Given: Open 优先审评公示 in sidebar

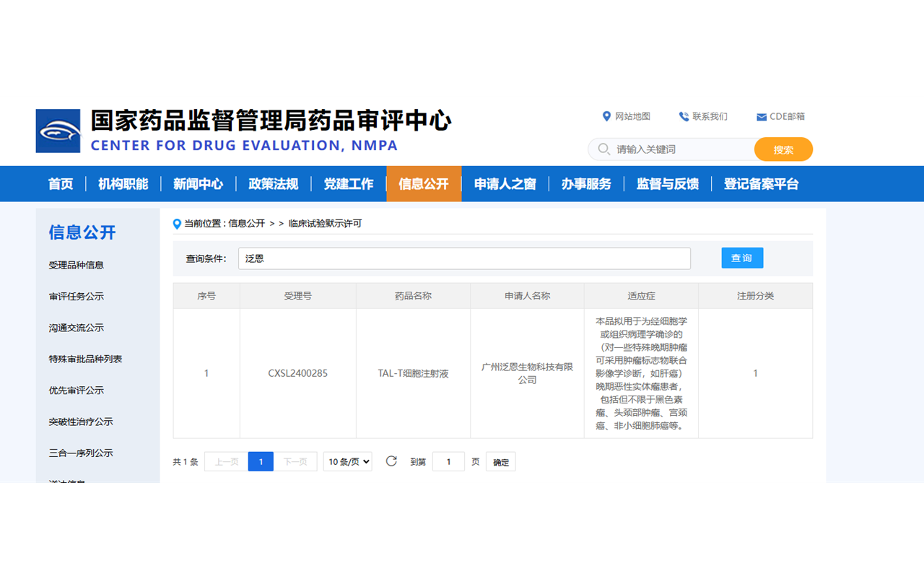Looking at the screenshot, I should click(x=77, y=391).
